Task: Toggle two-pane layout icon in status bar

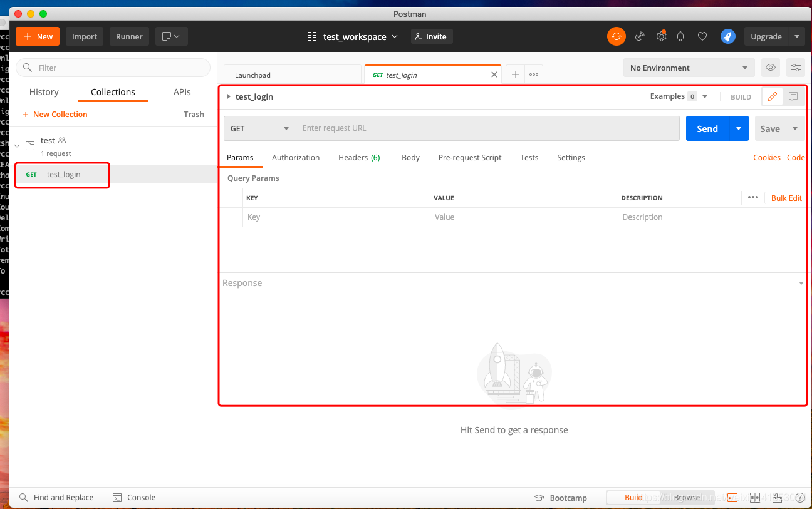Action: coord(755,498)
